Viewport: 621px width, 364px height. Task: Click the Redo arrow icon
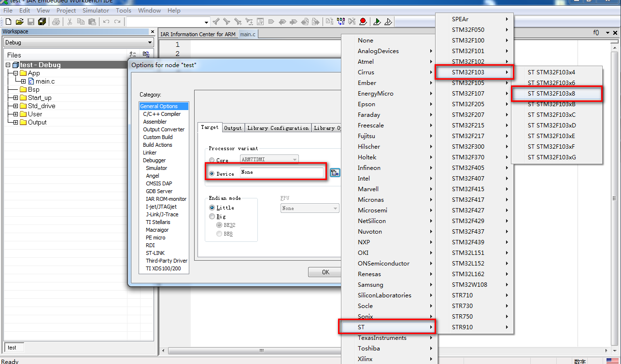coord(117,22)
